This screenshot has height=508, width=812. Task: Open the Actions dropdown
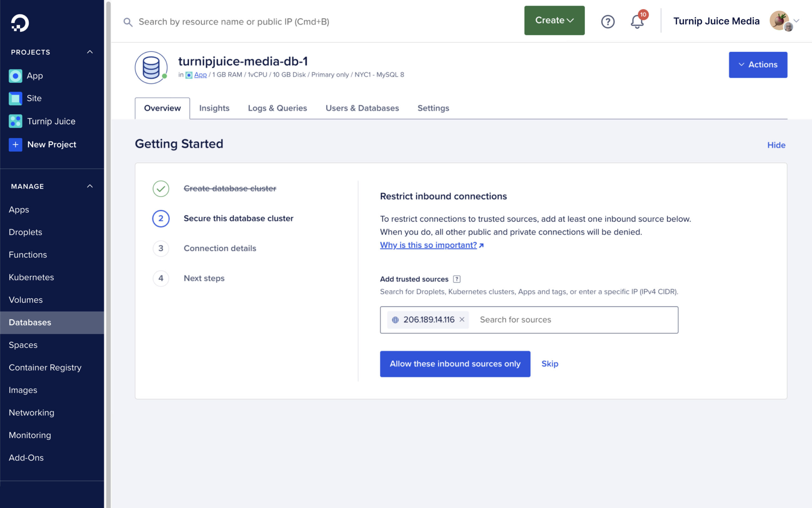tap(758, 65)
